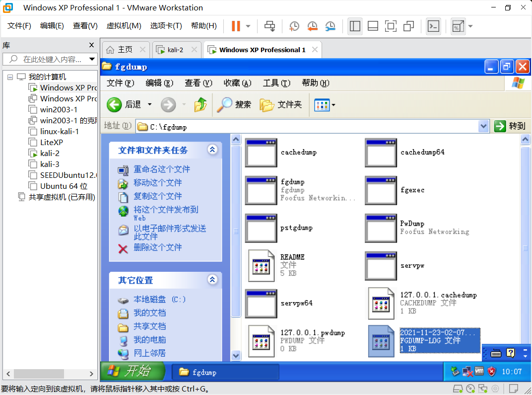The width and height of the screenshot is (532, 395).
Task: Open the Explorer address bar dropdown
Action: coord(484,126)
